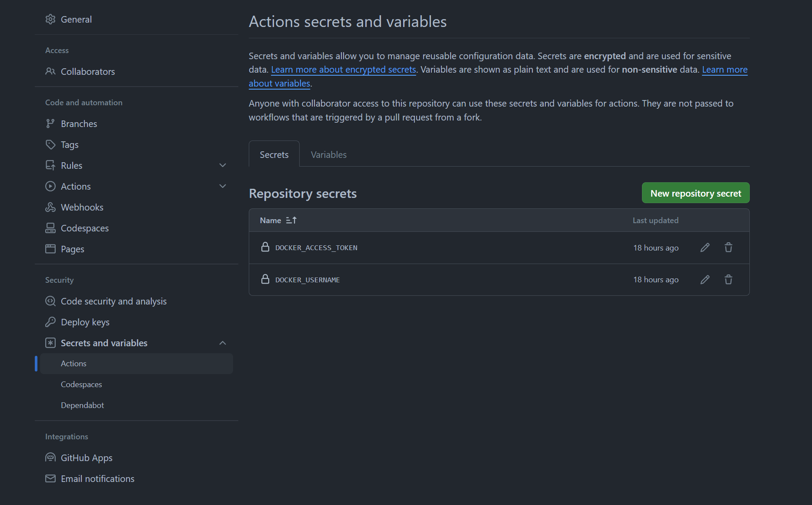Click the Actions play-circle icon in sidebar

[50, 186]
